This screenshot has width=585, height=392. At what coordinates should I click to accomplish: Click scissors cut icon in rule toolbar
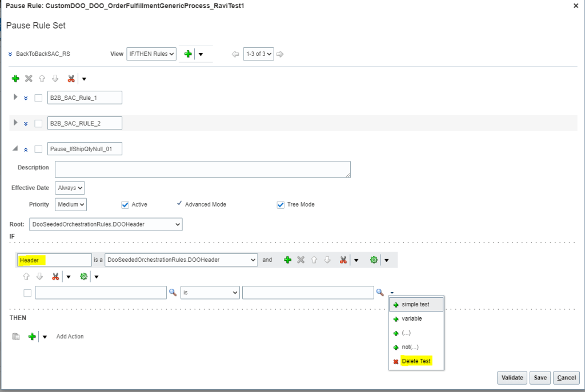click(x=71, y=79)
